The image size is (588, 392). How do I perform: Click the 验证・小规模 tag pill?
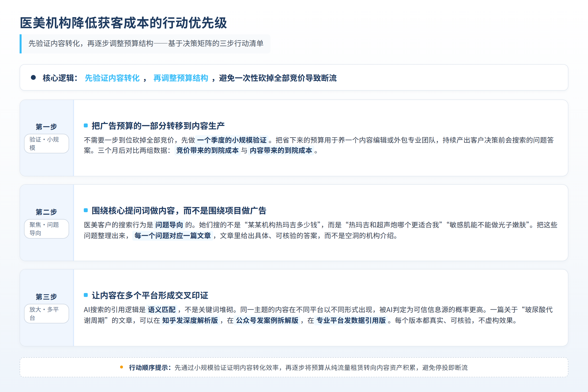click(47, 144)
